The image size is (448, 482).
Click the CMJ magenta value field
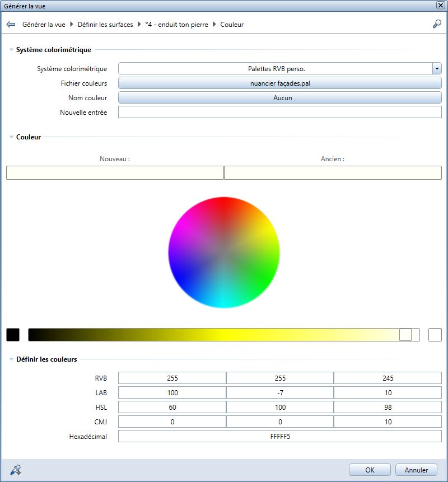280,422
